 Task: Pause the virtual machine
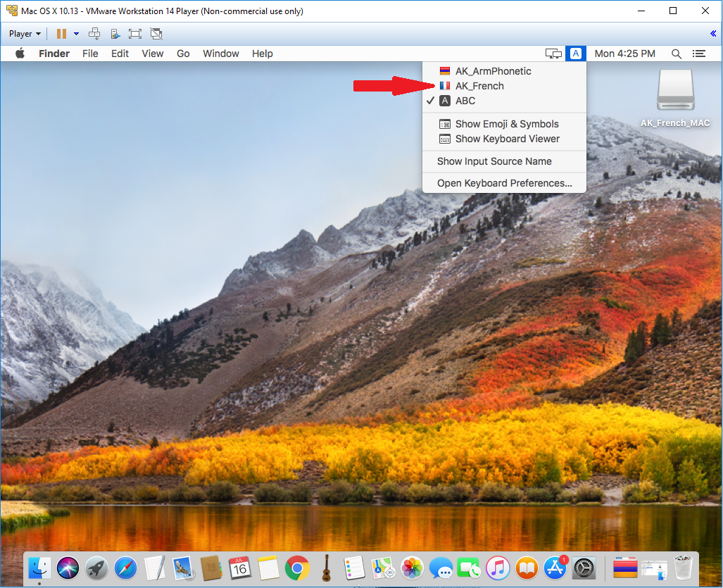[x=61, y=34]
